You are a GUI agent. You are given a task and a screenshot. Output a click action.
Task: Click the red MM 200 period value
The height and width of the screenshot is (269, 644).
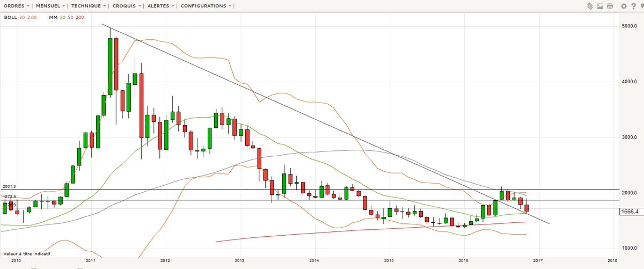click(x=80, y=17)
